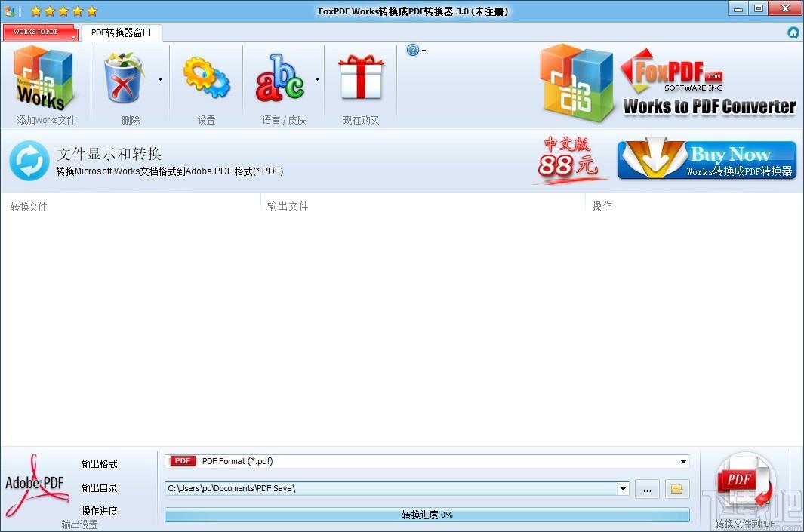This screenshot has width=804, height=532.
Task: Expand the delete button dropdown arrow
Action: pyautogui.click(x=160, y=79)
